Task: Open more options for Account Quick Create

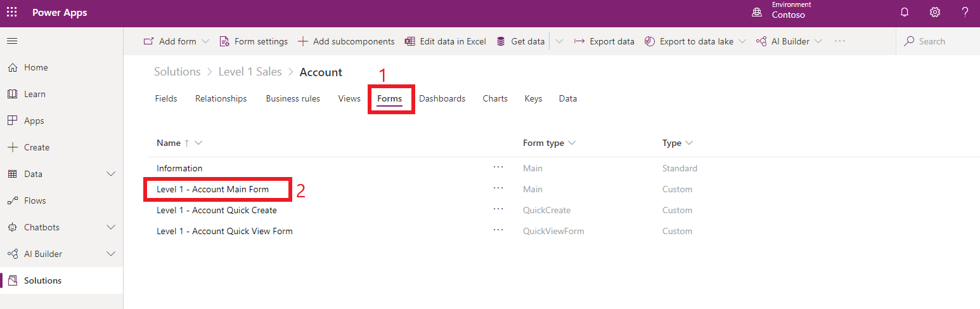Action: click(x=498, y=209)
